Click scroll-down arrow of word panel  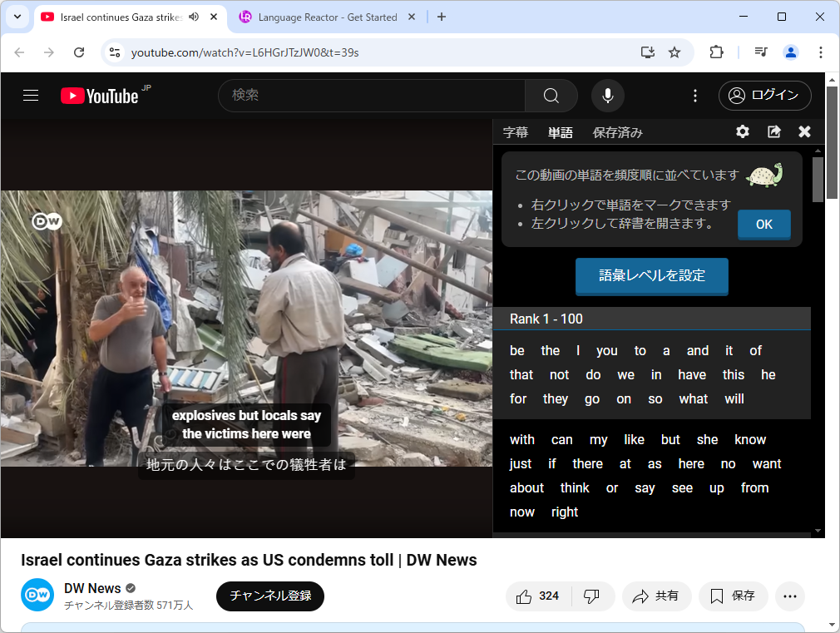point(818,531)
